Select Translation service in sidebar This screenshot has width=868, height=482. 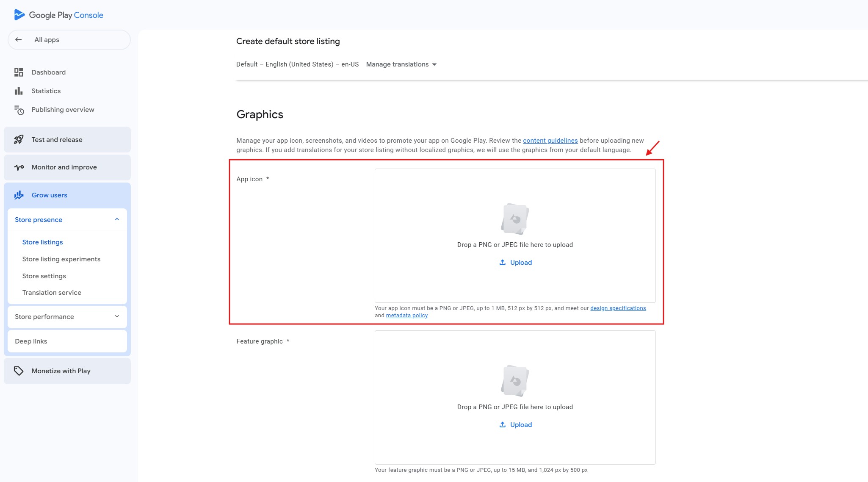point(52,293)
